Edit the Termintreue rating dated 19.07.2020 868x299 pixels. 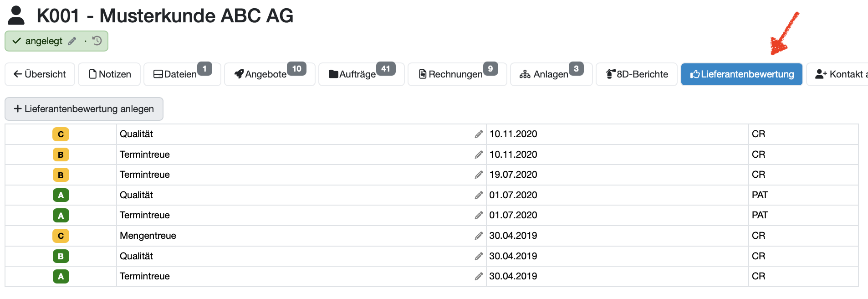pyautogui.click(x=479, y=175)
